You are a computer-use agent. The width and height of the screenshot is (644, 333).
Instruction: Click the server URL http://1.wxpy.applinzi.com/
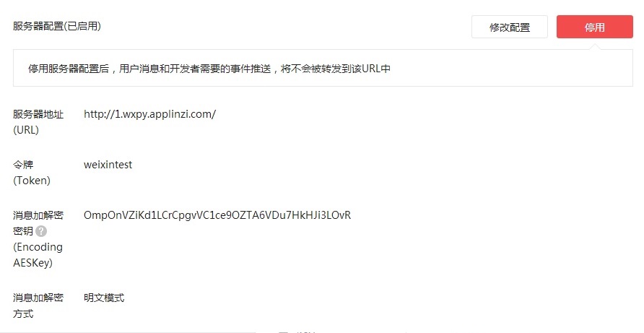tap(150, 114)
